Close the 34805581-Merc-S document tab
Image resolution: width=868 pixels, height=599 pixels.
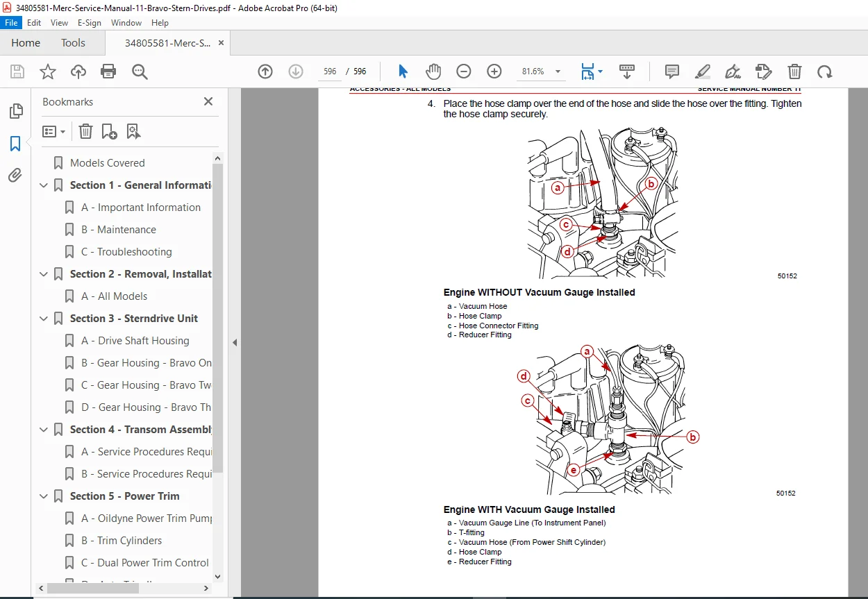222,43
